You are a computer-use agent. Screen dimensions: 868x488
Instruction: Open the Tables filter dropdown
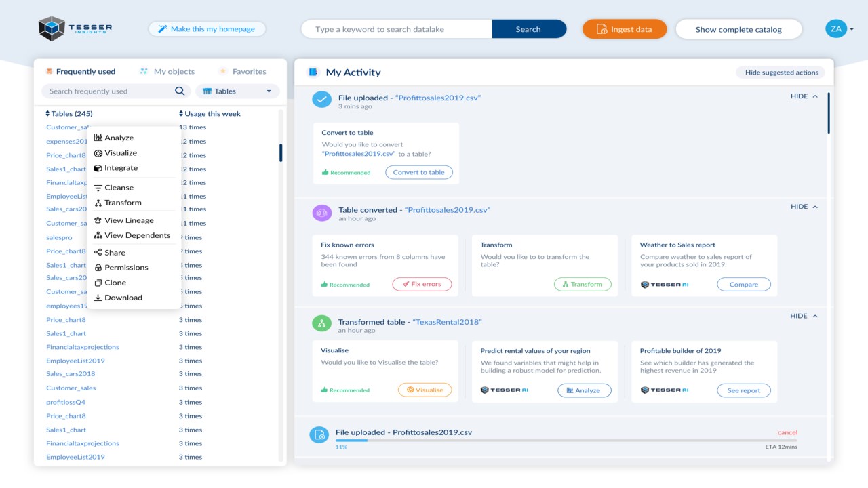237,91
